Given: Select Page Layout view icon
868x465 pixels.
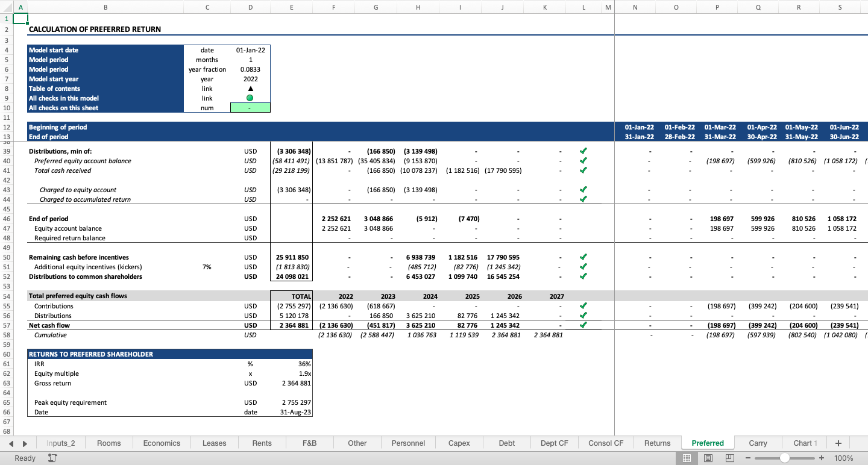Looking at the screenshot, I should click(x=708, y=458).
